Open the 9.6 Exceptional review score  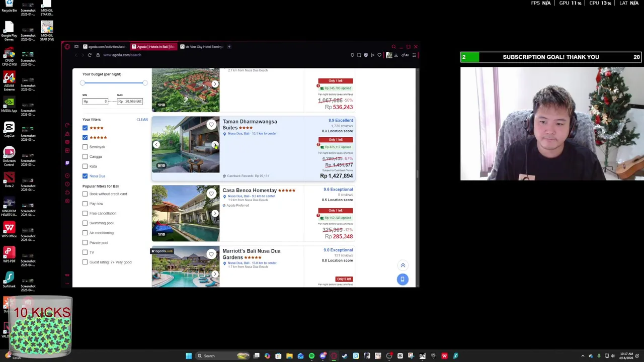pos(338,190)
